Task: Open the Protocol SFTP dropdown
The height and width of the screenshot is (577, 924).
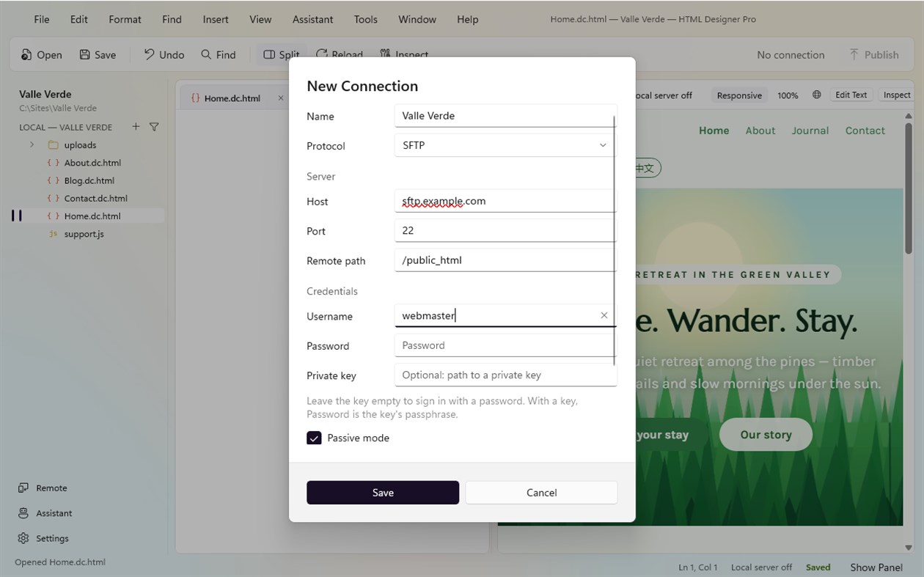Action: tap(505, 145)
